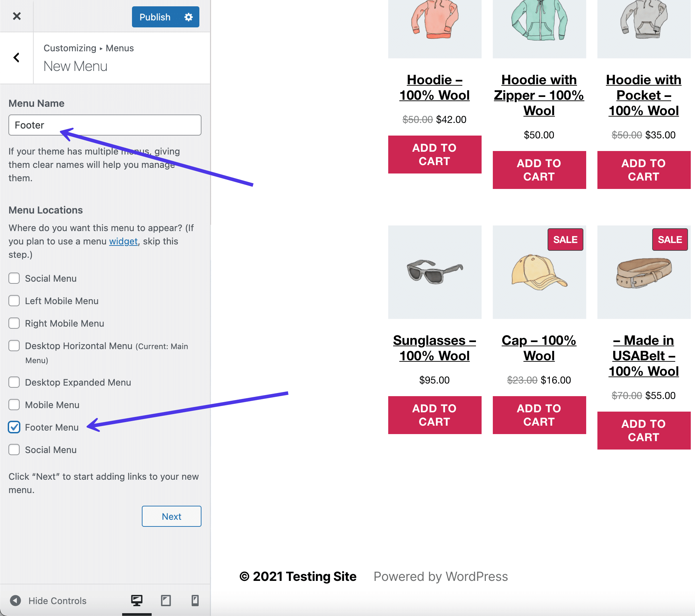
Task: Click the settings gear icon next to Publish
Action: click(x=188, y=16)
